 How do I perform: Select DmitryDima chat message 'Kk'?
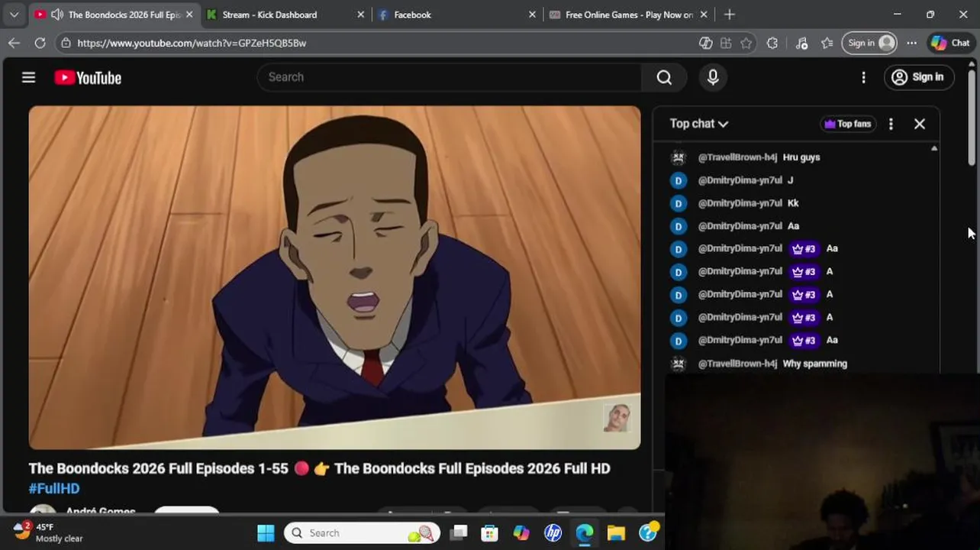pos(793,203)
